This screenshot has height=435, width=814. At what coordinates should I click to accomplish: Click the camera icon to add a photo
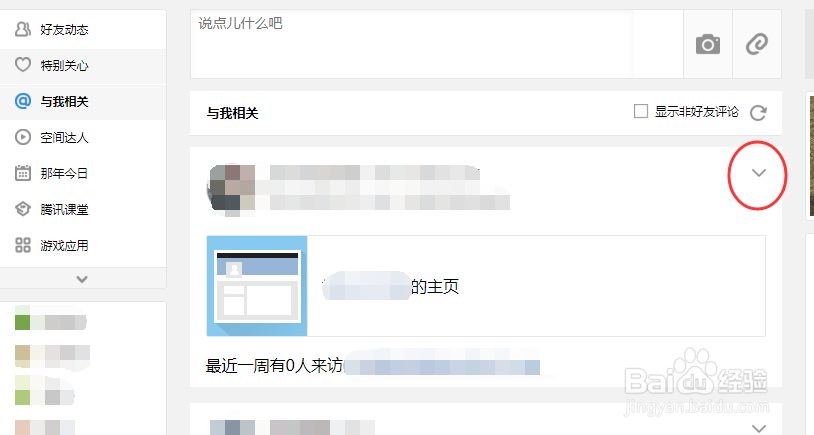pyautogui.click(x=708, y=44)
